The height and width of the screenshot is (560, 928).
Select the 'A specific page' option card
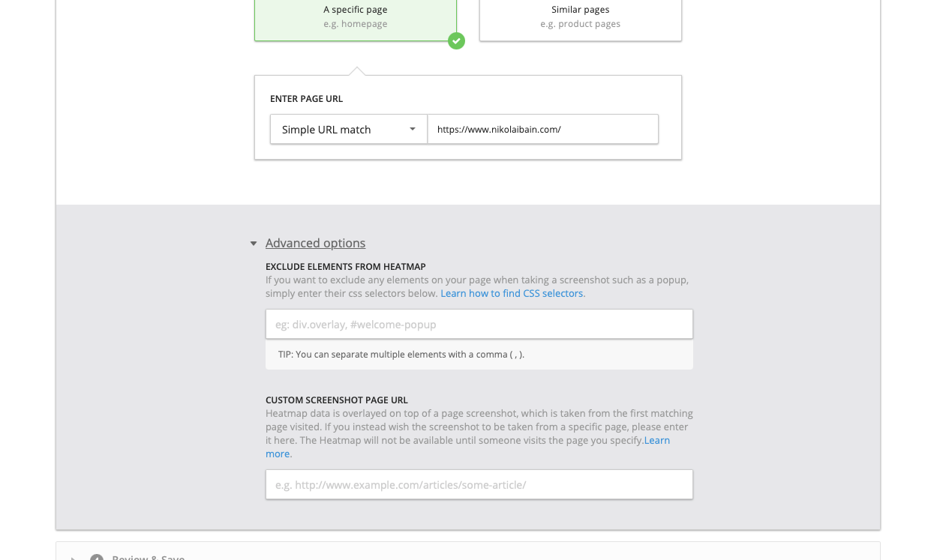click(355, 16)
